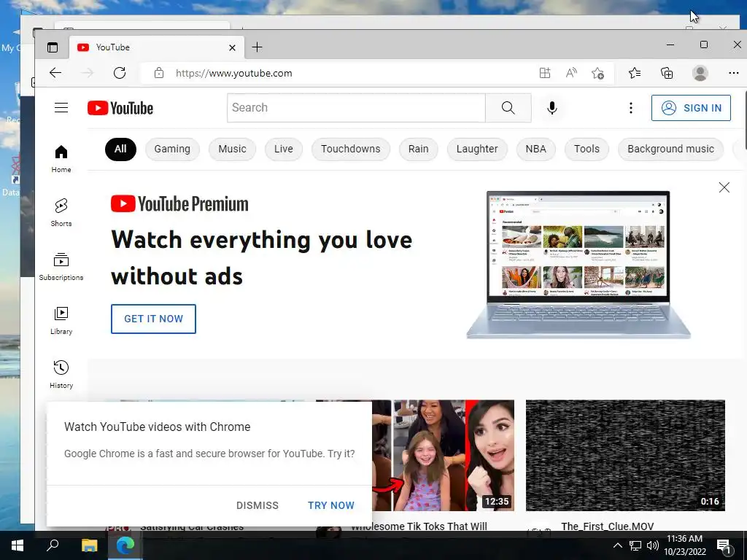Screen dimensions: 747x560
Task: Close the YouTube Premium banner
Action: click(x=724, y=187)
